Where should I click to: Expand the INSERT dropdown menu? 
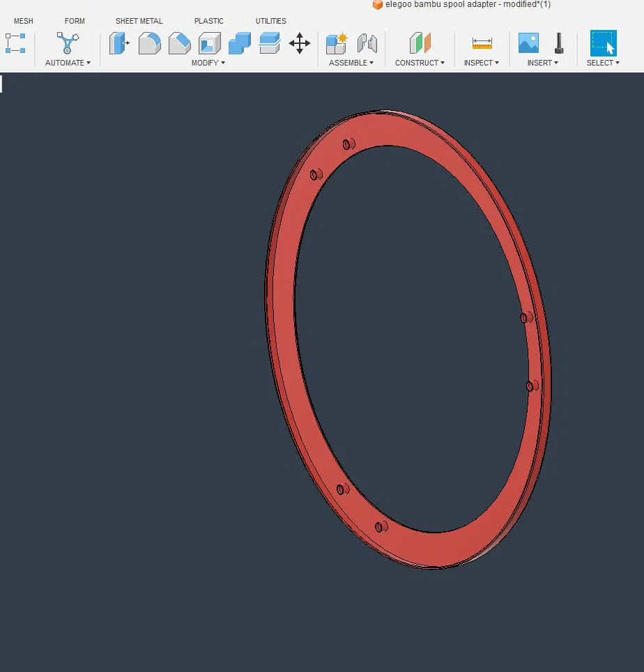542,63
